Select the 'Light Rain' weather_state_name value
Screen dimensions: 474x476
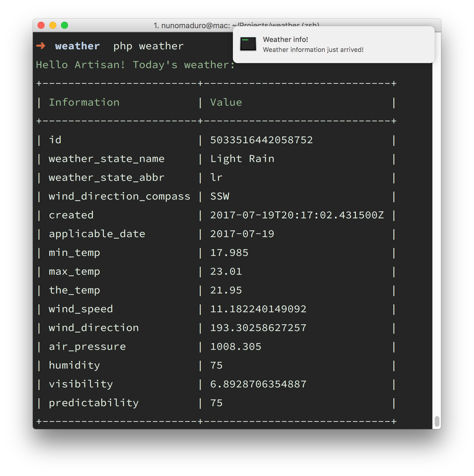[x=242, y=158]
